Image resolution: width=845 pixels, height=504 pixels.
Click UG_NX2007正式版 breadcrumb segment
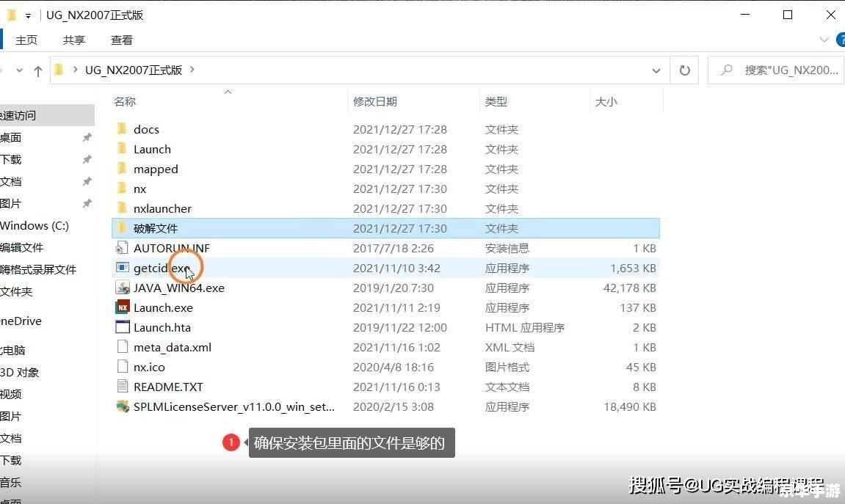(134, 70)
